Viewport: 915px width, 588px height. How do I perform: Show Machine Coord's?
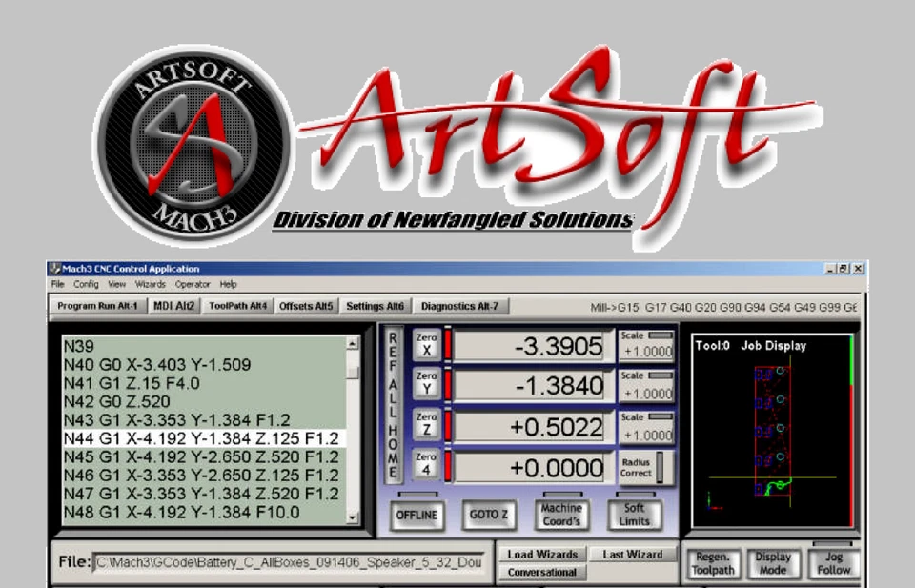[x=560, y=515]
